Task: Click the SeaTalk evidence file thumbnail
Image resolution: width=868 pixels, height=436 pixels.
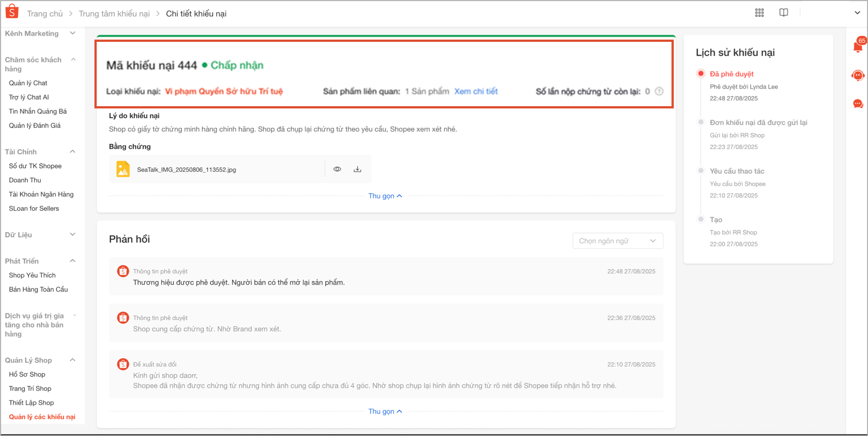Action: coord(123,169)
